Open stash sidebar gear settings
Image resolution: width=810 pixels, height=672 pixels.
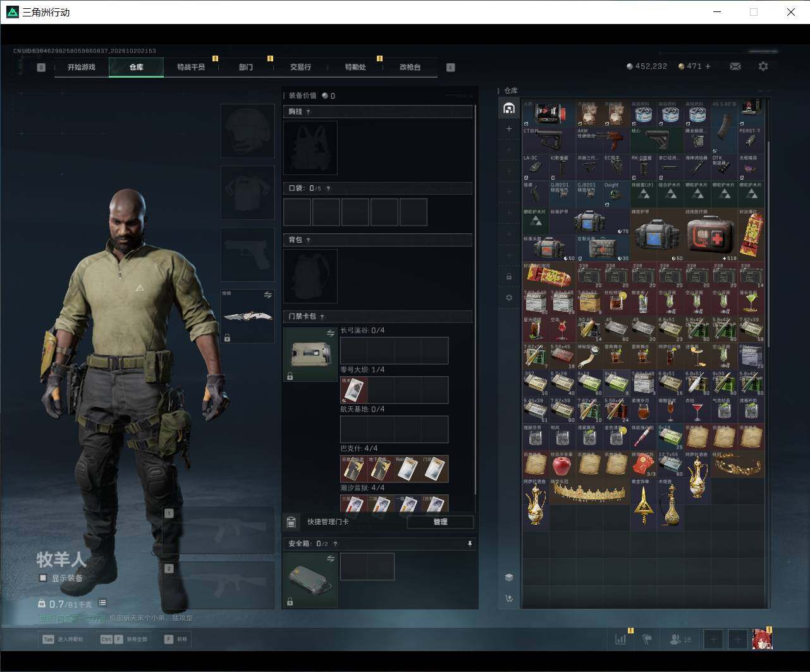point(509,298)
